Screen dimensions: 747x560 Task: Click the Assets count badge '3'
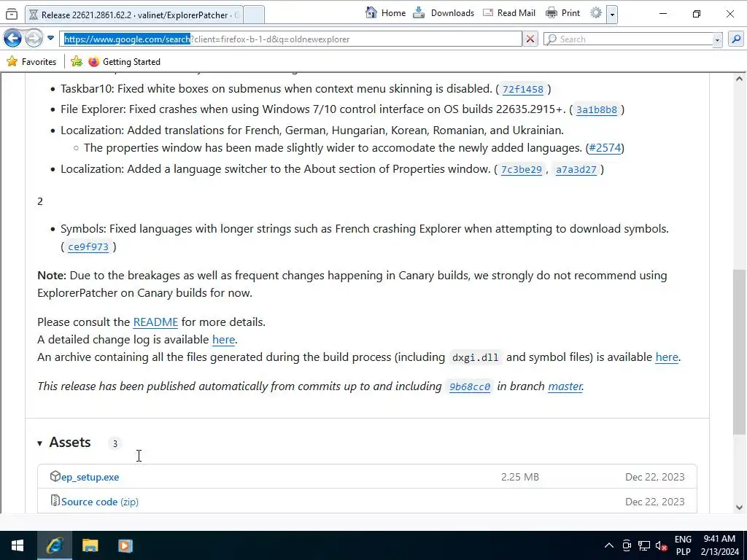point(115,444)
